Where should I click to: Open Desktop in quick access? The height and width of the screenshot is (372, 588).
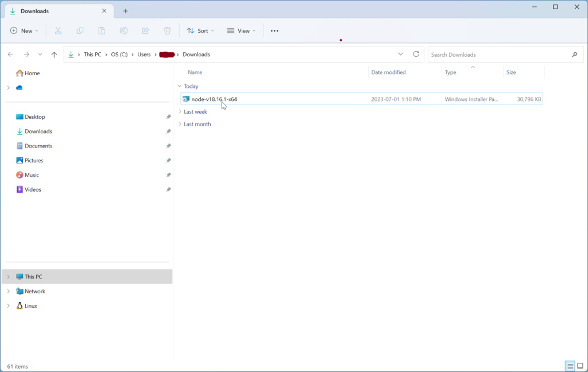[x=30, y=117]
